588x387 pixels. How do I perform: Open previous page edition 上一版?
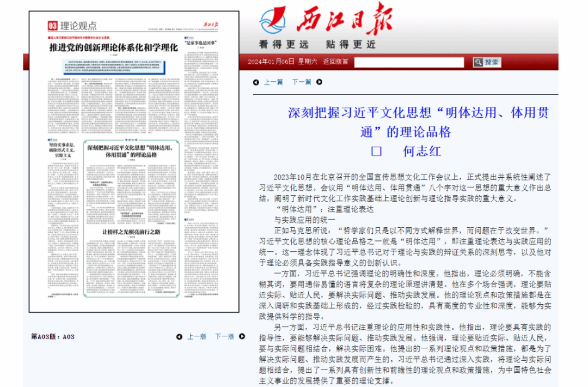tap(197, 337)
